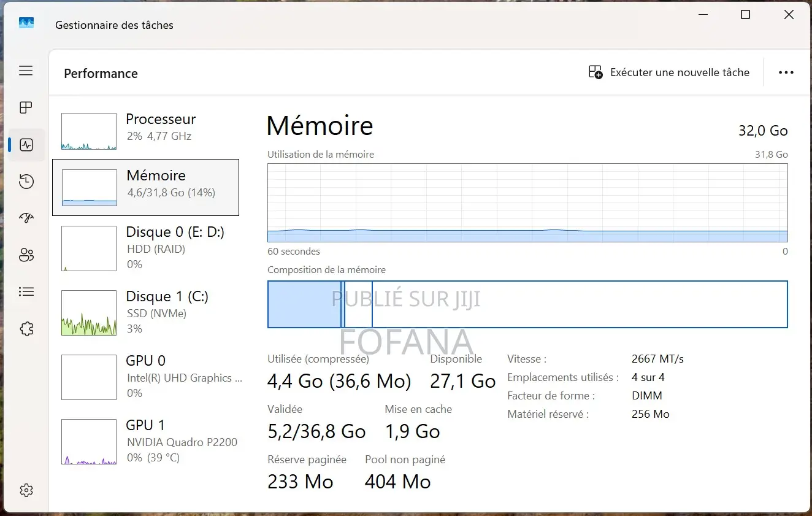Click the Composition de la mémoire bar
Viewport: 812px width, 516px height.
[527, 304]
